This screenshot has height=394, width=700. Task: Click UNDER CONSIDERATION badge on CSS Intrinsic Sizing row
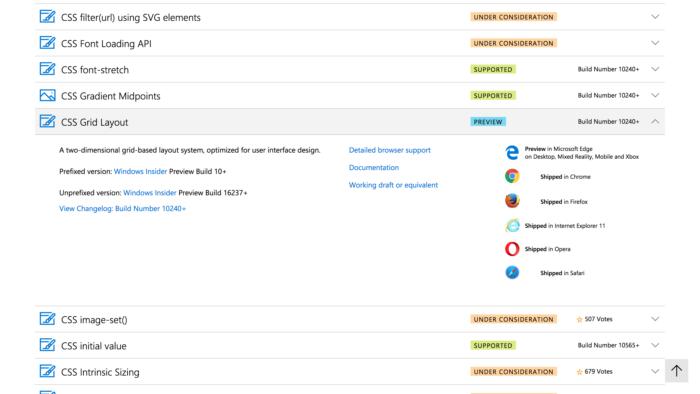[513, 371]
